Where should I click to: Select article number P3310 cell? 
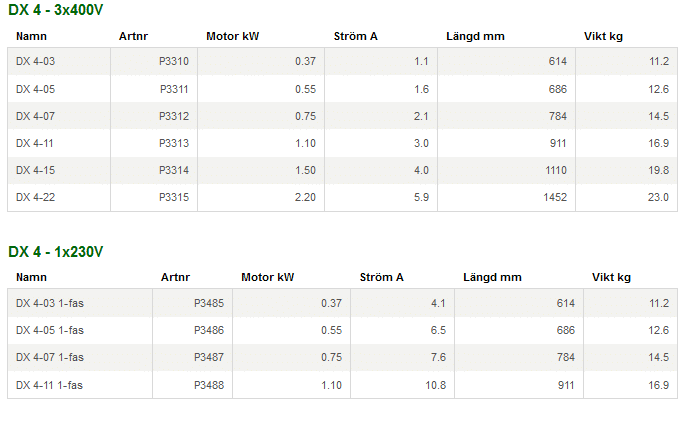(174, 62)
